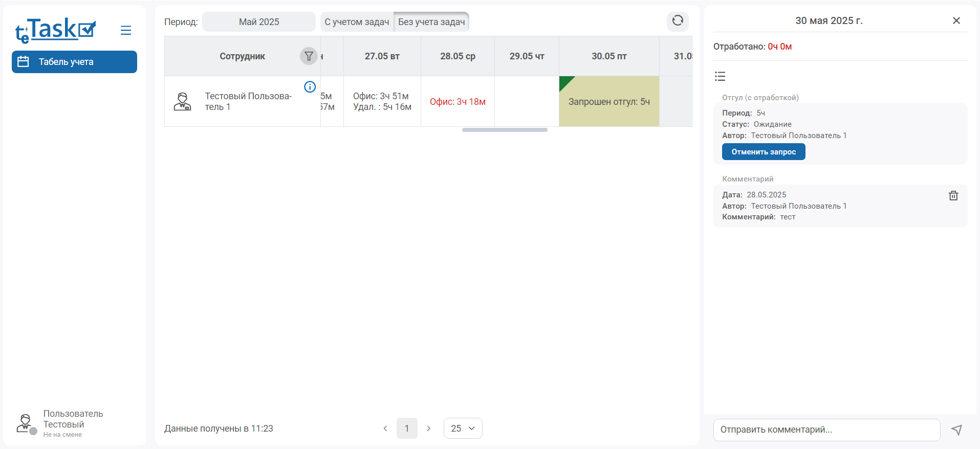Viewport: 980px width, 449px height.
Task: Open the employee filter icon
Action: point(309,56)
